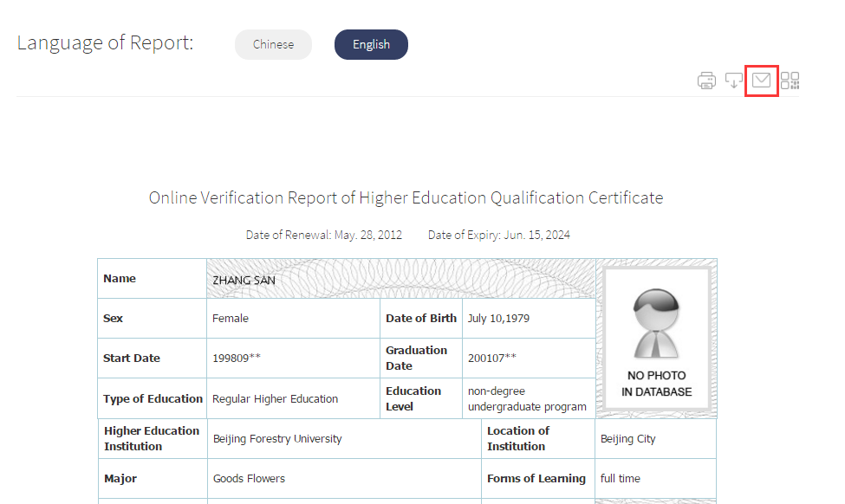Click the July 10,1979 birth date value
845x504 pixels.
pos(498,318)
